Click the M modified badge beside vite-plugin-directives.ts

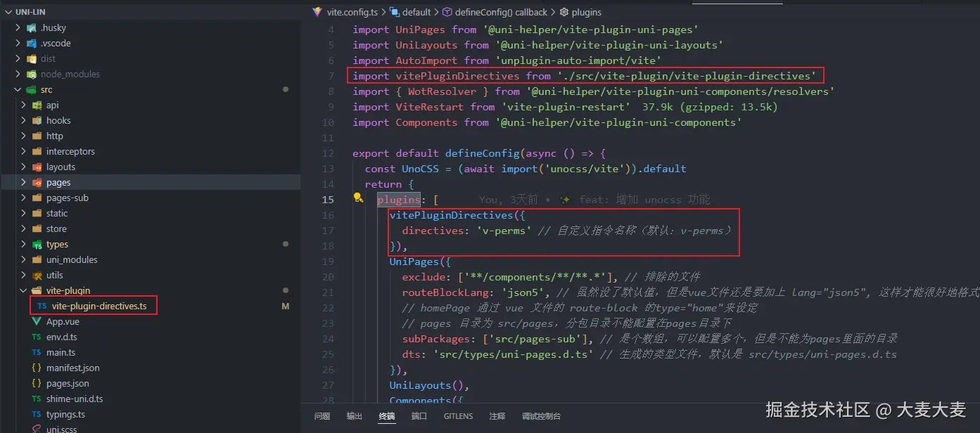click(285, 306)
